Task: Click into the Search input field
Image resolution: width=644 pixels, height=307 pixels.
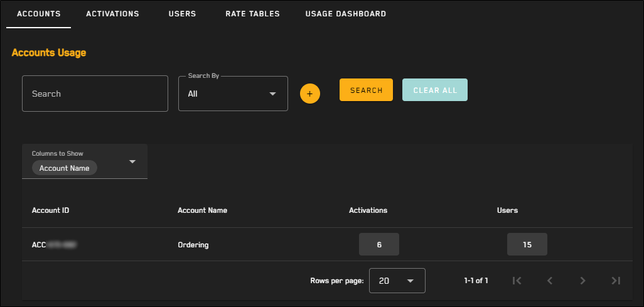Action: (95, 94)
